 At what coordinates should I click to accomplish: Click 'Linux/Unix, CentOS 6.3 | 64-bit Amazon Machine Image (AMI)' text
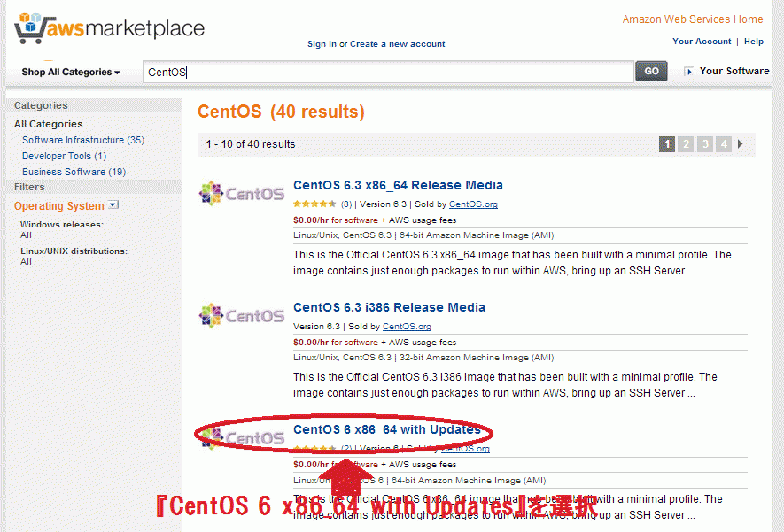coord(423,235)
